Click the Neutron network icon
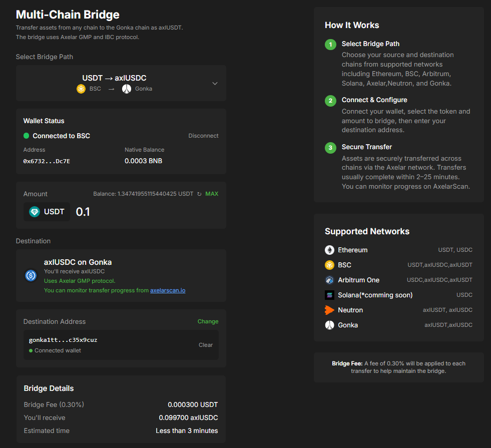Image resolution: width=491 pixels, height=448 pixels. point(329,310)
